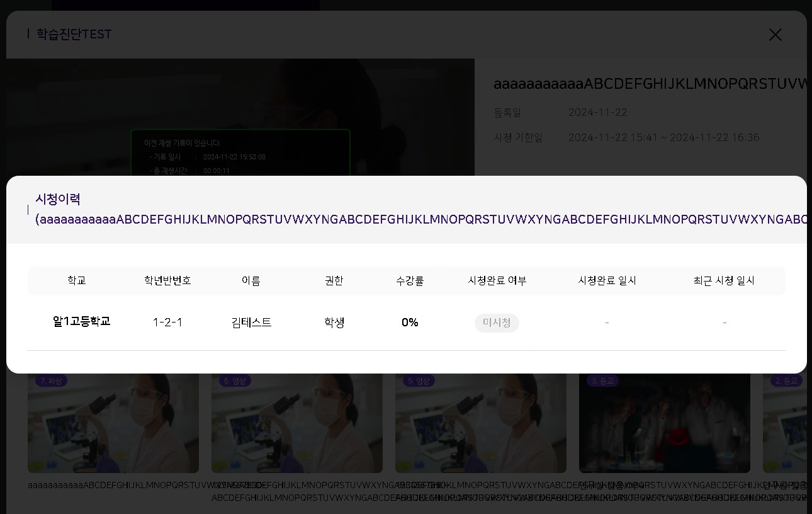The height and width of the screenshot is (514, 812).
Task: Select the 알1고등학교 school cell
Action: tap(82, 322)
